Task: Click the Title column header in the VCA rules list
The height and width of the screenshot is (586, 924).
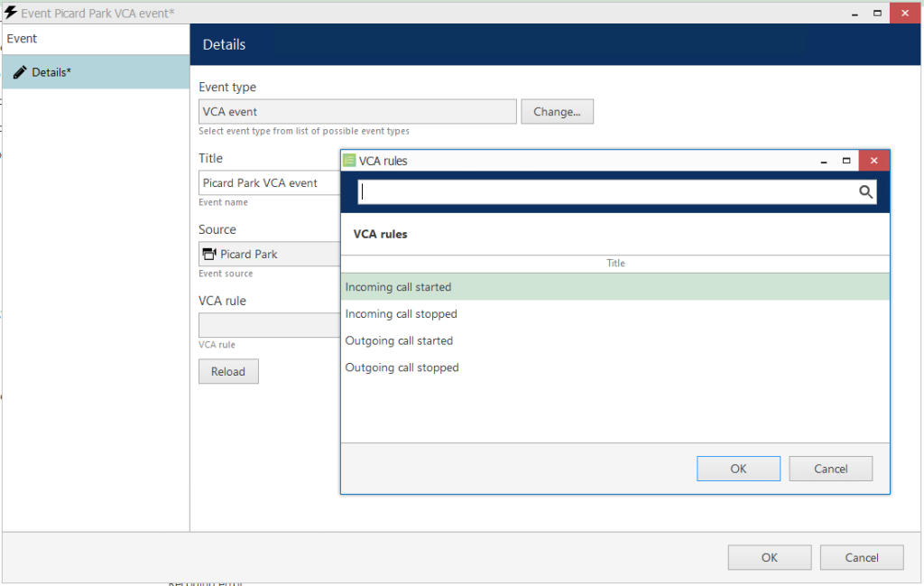Action: pos(615,264)
